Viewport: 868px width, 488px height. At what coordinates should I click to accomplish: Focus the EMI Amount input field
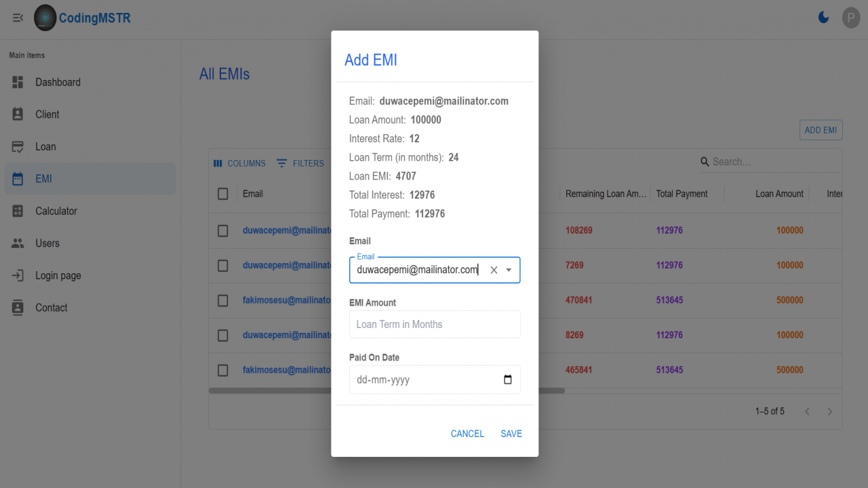[x=435, y=324]
